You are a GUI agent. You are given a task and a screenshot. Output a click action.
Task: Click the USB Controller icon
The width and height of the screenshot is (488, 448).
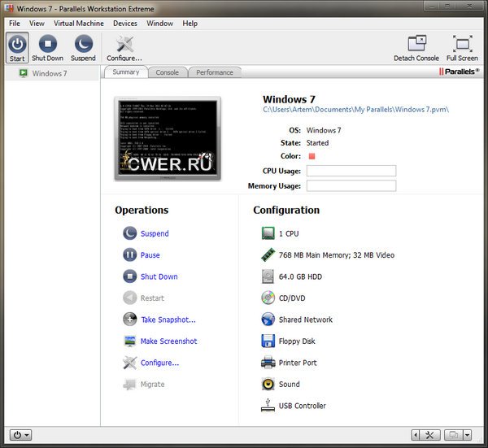268,406
